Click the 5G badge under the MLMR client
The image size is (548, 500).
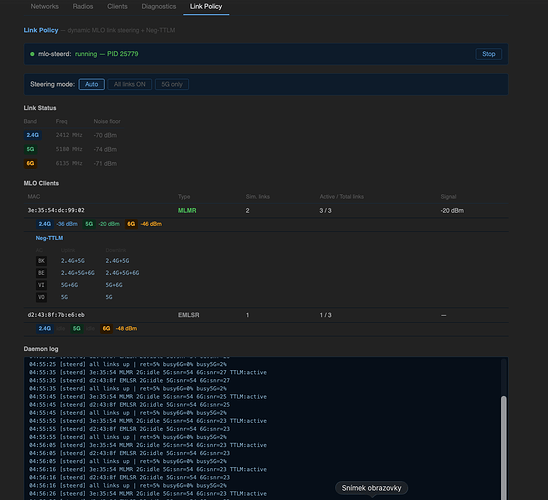click(x=89, y=224)
